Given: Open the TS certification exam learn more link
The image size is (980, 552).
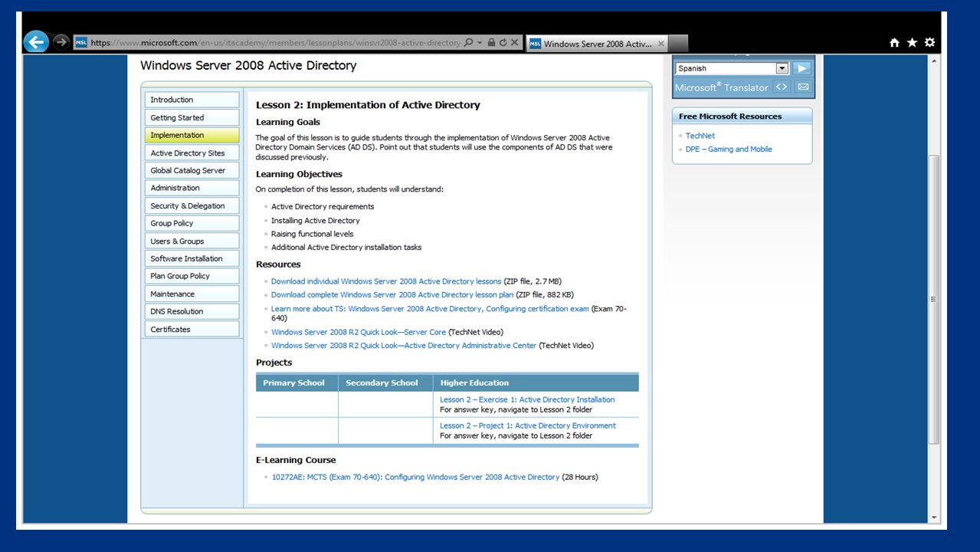Looking at the screenshot, I should [430, 309].
